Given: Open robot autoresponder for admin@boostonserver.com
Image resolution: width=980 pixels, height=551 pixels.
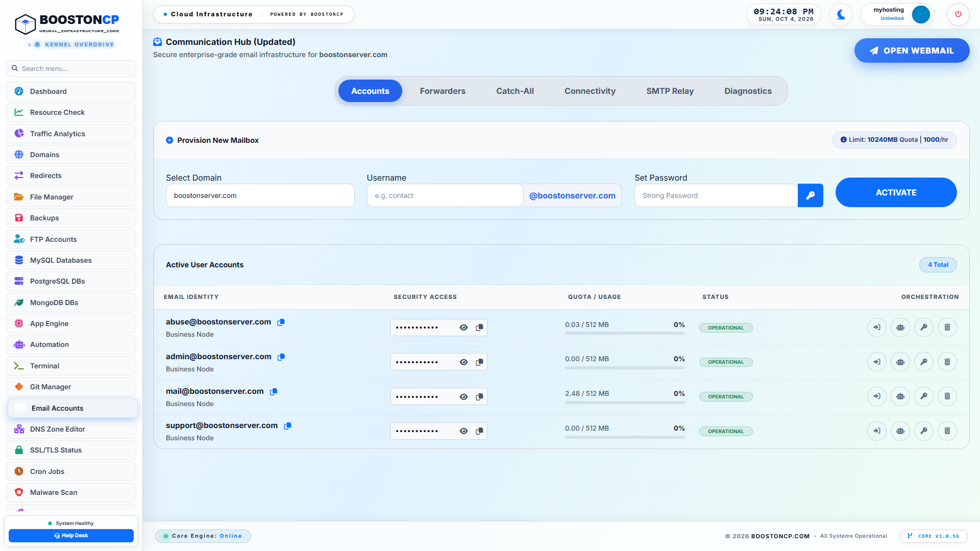Looking at the screenshot, I should click(900, 362).
